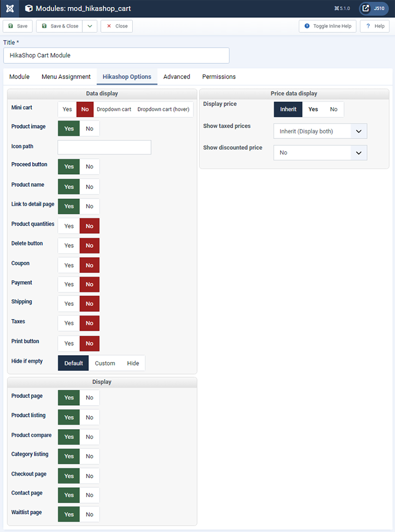Open the Help button

click(x=375, y=26)
